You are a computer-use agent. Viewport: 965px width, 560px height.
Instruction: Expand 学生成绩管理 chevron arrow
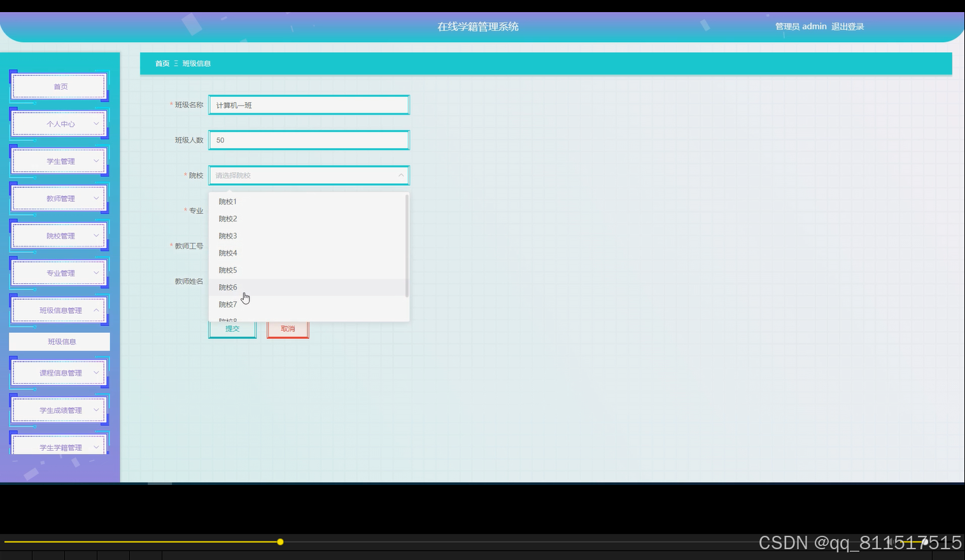(x=96, y=410)
